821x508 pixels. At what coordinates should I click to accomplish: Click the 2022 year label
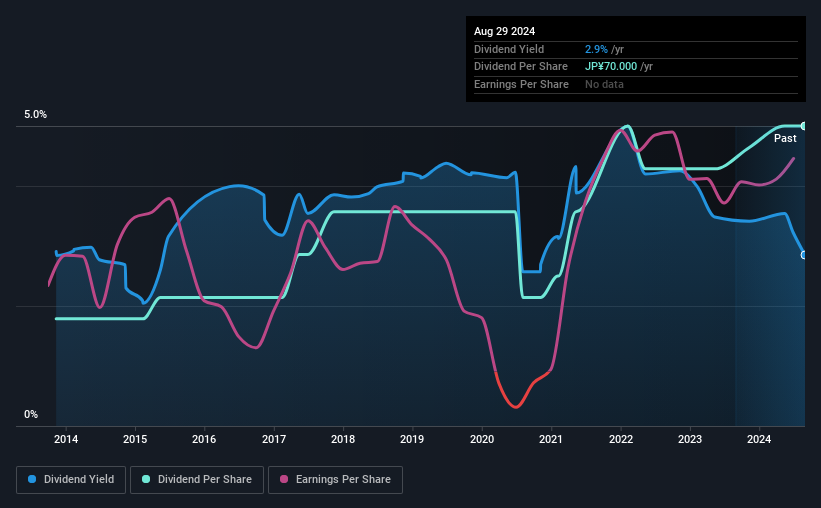tap(620, 438)
